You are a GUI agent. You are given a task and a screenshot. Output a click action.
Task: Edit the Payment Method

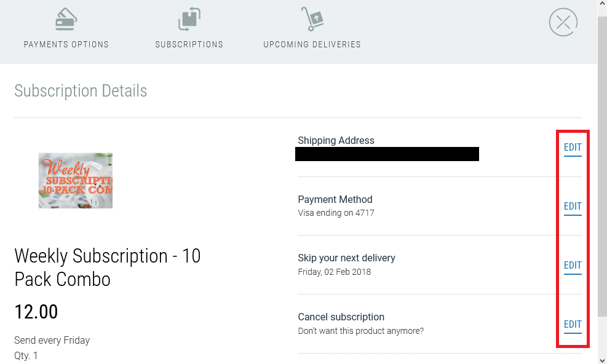point(573,207)
